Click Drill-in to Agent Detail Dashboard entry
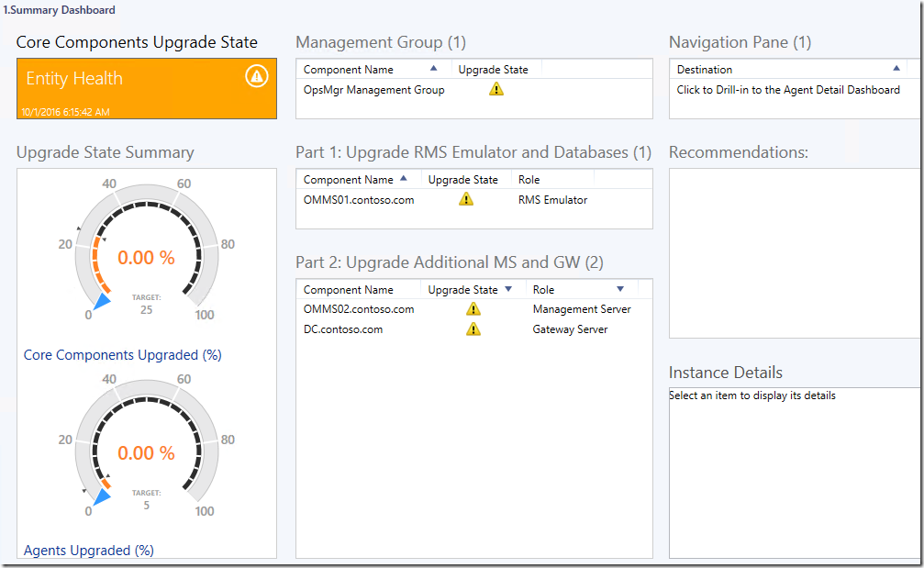Viewport: 924px width, 568px height. (788, 90)
